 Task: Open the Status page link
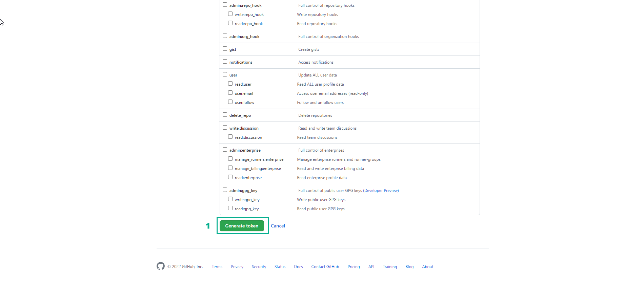point(280,267)
